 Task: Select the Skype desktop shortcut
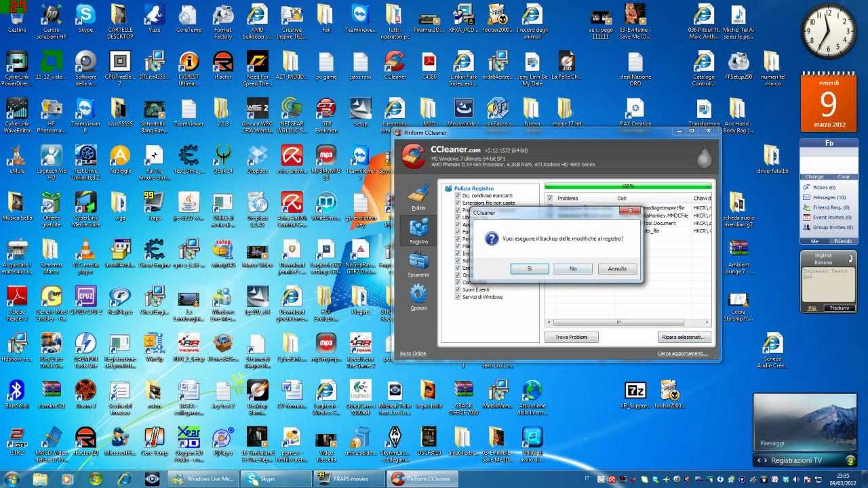coord(85,18)
